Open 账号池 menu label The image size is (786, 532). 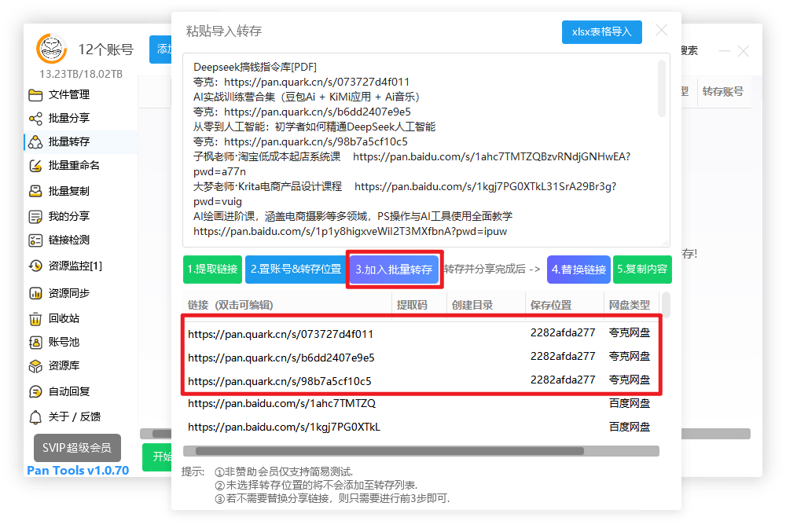[x=64, y=342]
